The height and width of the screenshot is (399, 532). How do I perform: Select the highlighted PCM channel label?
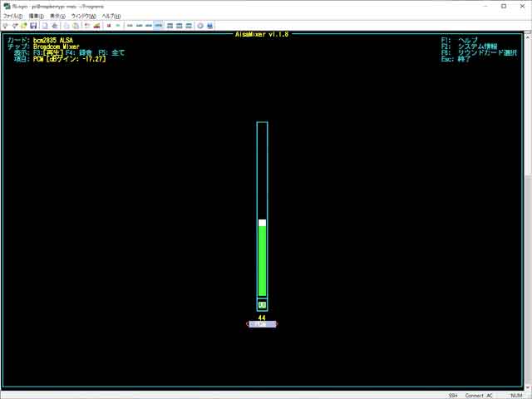(x=262, y=324)
